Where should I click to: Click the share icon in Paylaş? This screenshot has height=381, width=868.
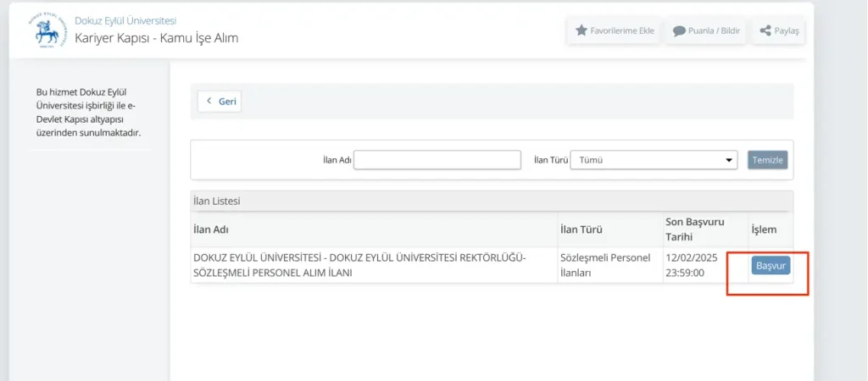point(765,30)
